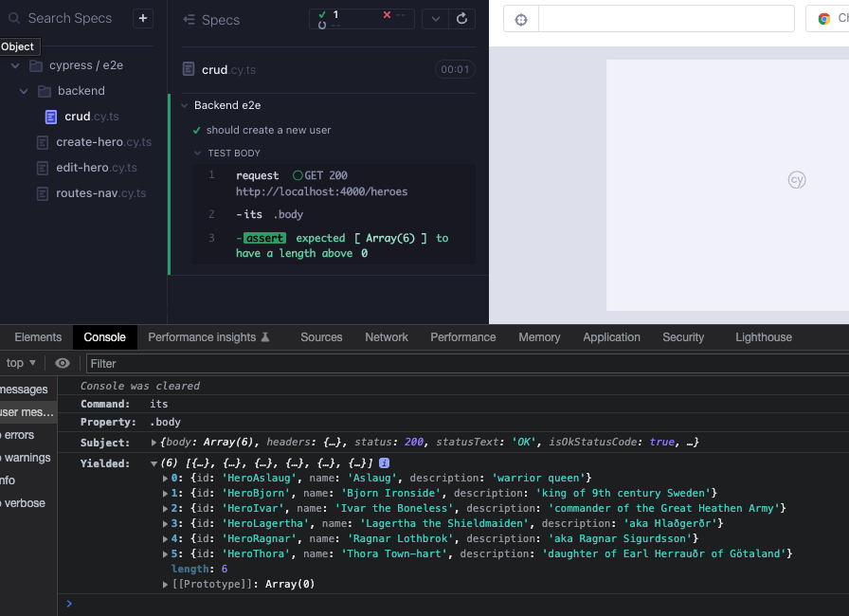Image resolution: width=849 pixels, height=616 pixels.
Task: Collapse the Yielded array disclosure triangle
Action: (154, 463)
